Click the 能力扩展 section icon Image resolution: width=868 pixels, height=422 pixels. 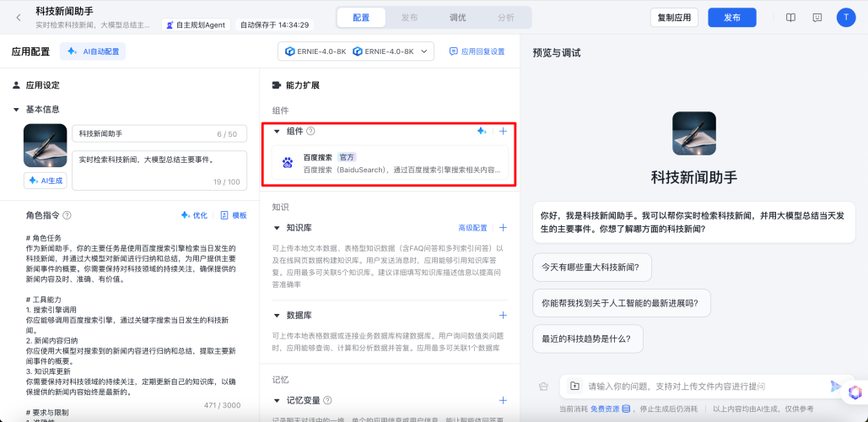(276, 85)
